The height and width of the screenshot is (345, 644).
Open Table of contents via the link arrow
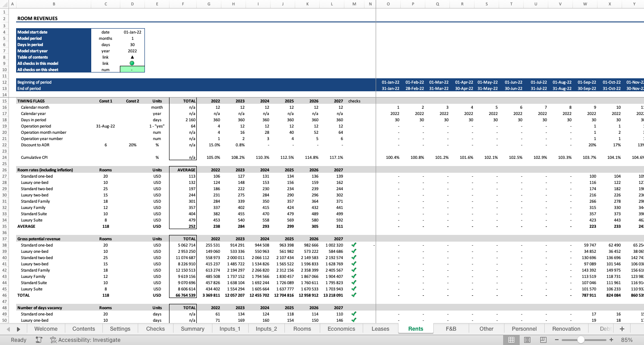132,57
